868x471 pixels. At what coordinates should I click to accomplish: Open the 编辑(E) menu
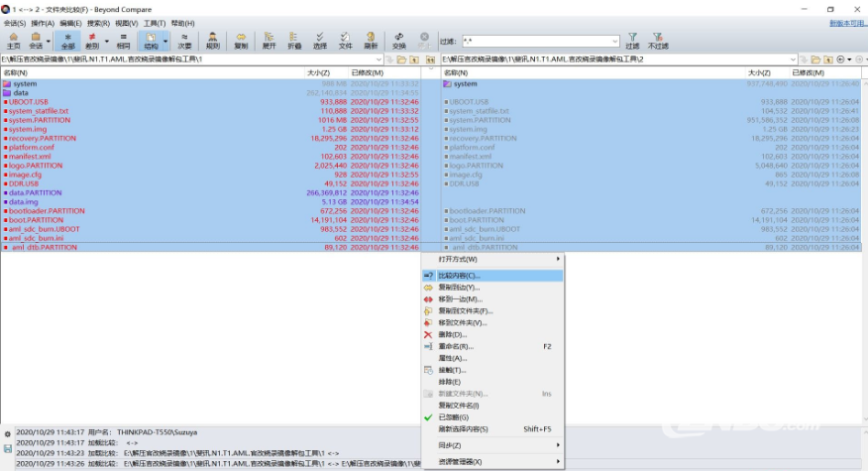click(70, 23)
